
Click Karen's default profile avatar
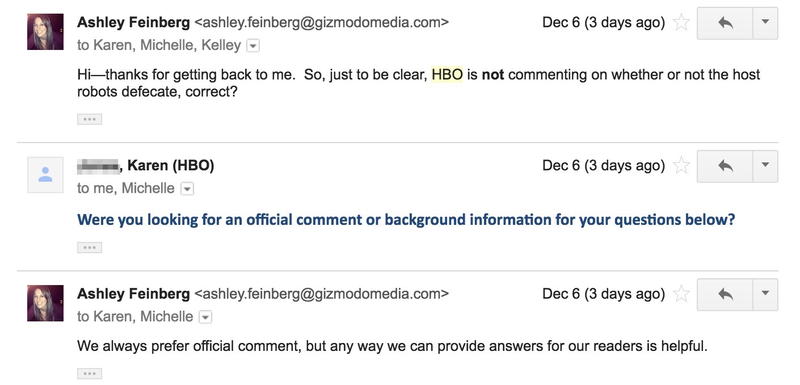coord(45,175)
